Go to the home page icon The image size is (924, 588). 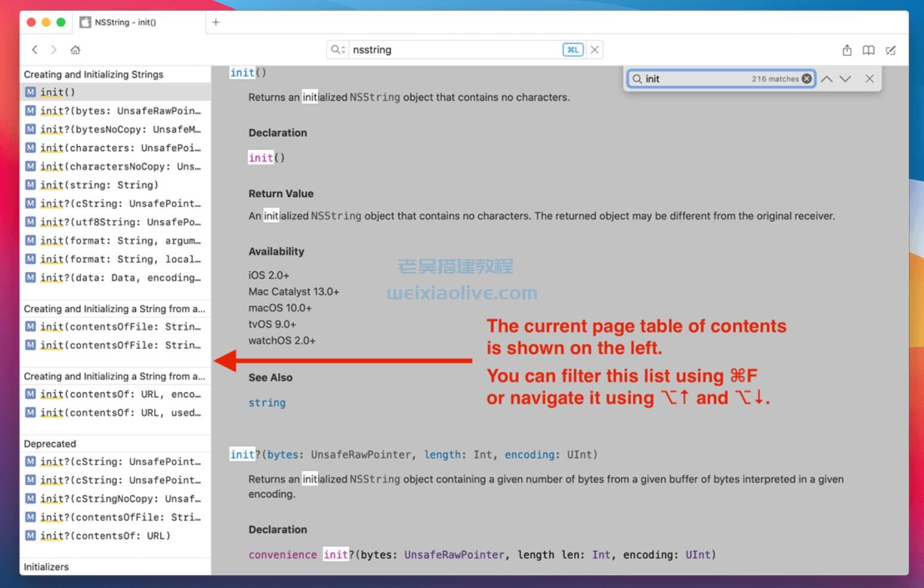pyautogui.click(x=75, y=50)
